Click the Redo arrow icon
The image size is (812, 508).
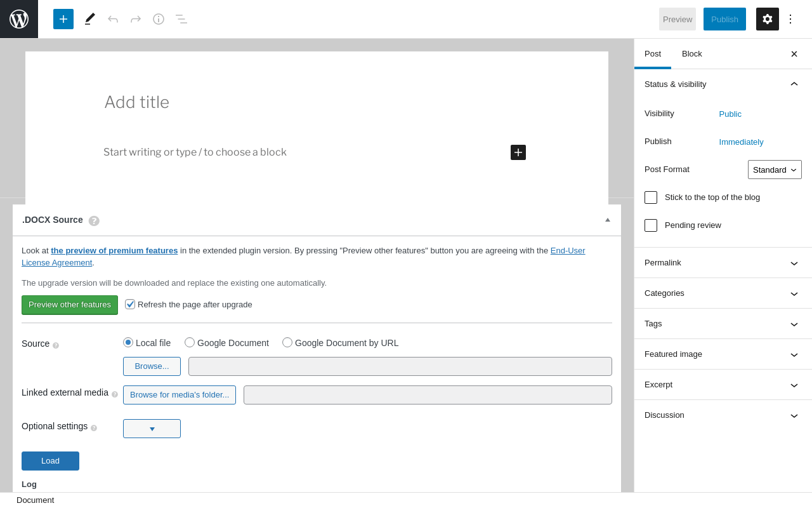136,19
